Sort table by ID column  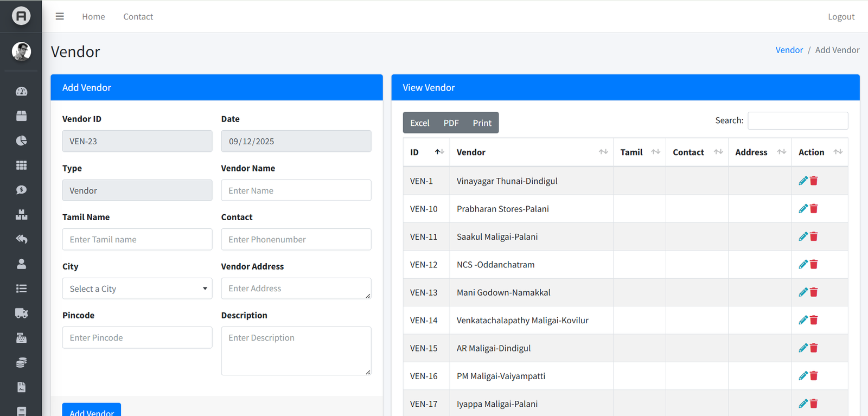(426, 152)
